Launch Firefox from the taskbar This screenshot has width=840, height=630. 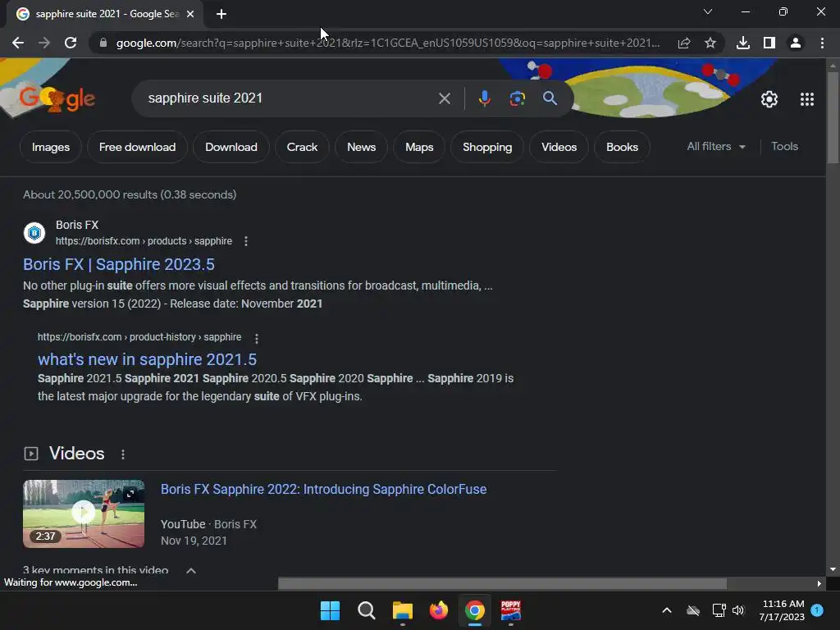[x=439, y=610]
